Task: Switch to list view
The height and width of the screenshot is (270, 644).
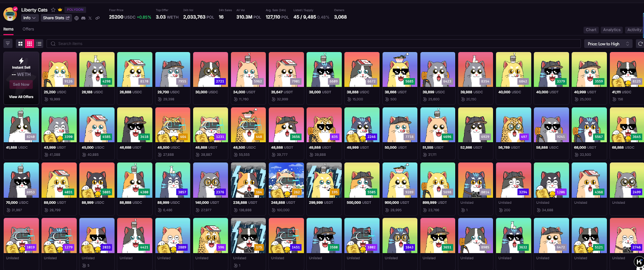Action: point(39,44)
